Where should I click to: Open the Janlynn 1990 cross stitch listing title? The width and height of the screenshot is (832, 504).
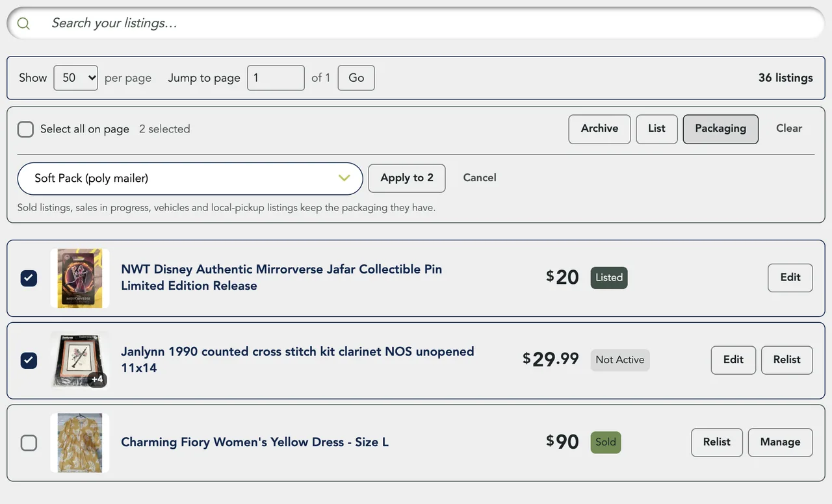coord(298,360)
